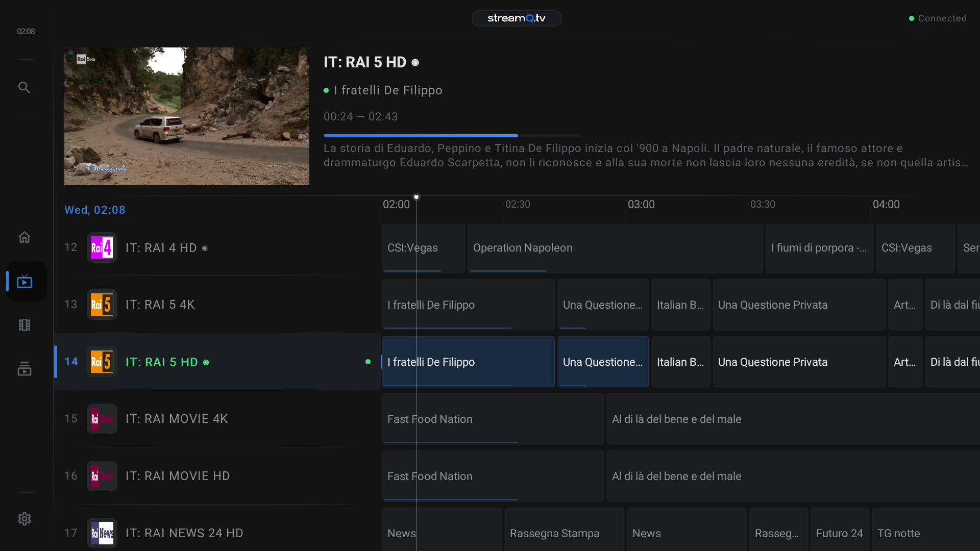
Task: Open Fast Food Nation on RAI MOVIE HD
Action: point(493,476)
